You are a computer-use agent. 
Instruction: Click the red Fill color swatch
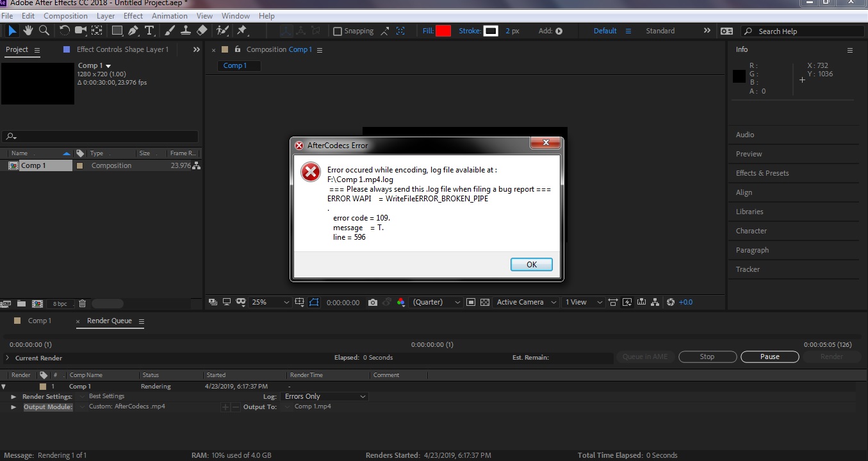[x=443, y=31]
